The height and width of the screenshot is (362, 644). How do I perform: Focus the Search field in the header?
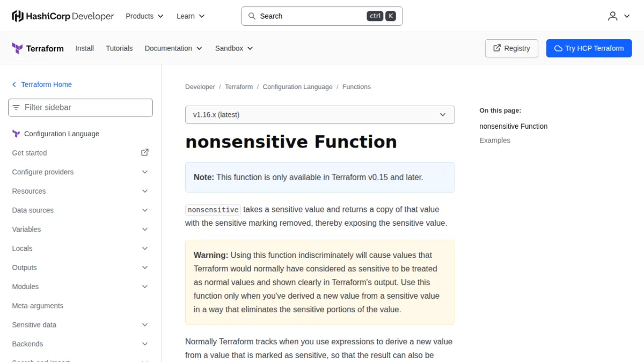pos(322,16)
